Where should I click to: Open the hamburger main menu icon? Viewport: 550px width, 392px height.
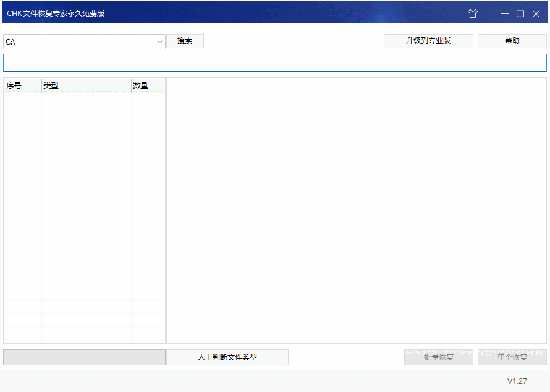489,13
